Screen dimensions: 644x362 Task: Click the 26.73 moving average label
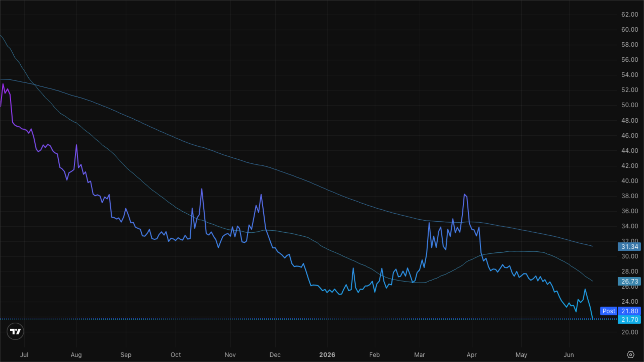[629, 281]
